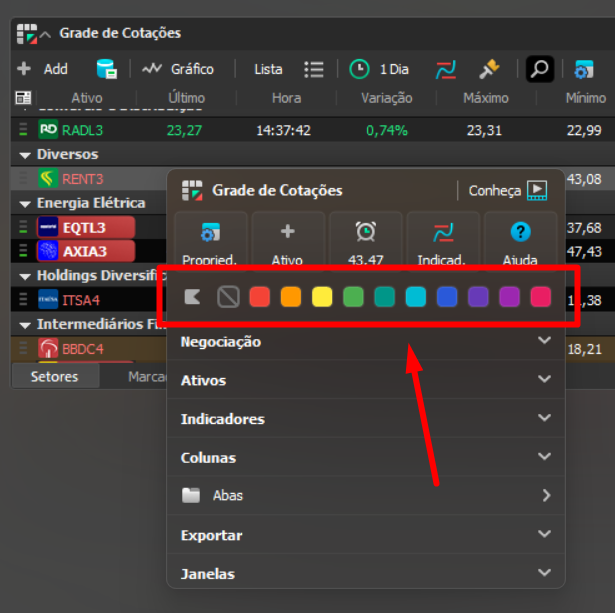Open the Abas submenu
Viewport: 615px width, 613px height.
point(366,495)
